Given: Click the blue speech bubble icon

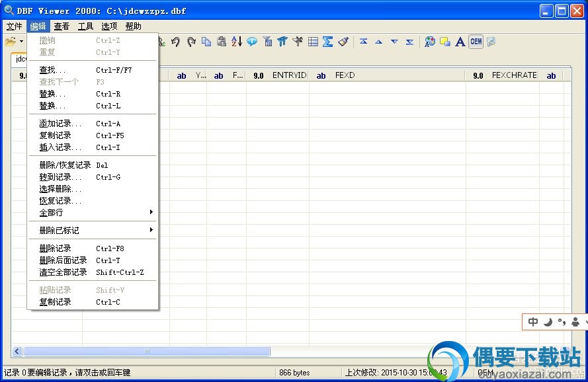Looking at the screenshot, I should tap(252, 42).
